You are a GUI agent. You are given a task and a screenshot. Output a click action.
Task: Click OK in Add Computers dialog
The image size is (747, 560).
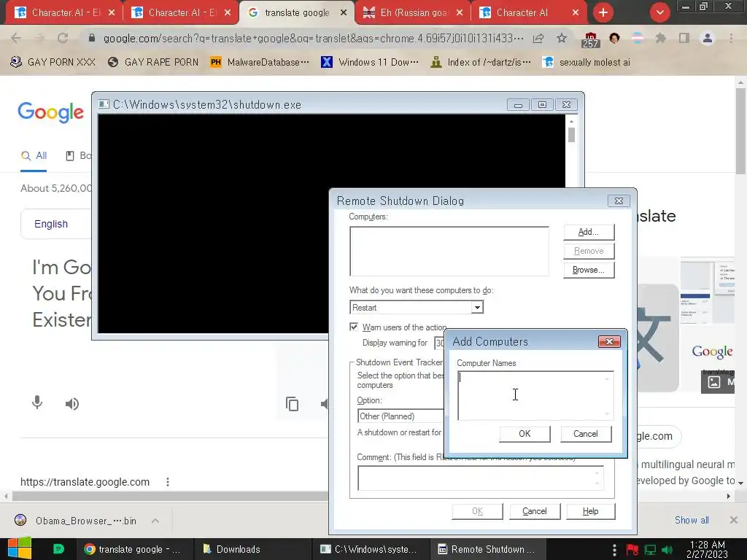pyautogui.click(x=525, y=434)
